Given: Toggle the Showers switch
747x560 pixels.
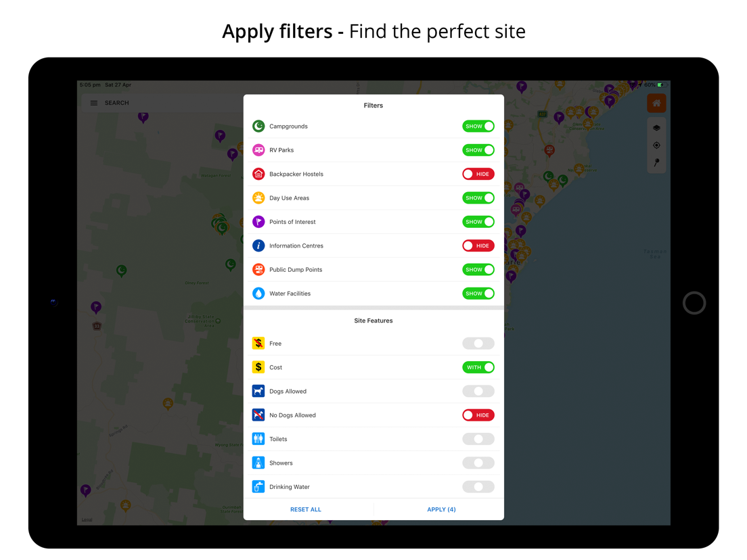Looking at the screenshot, I should (478, 463).
